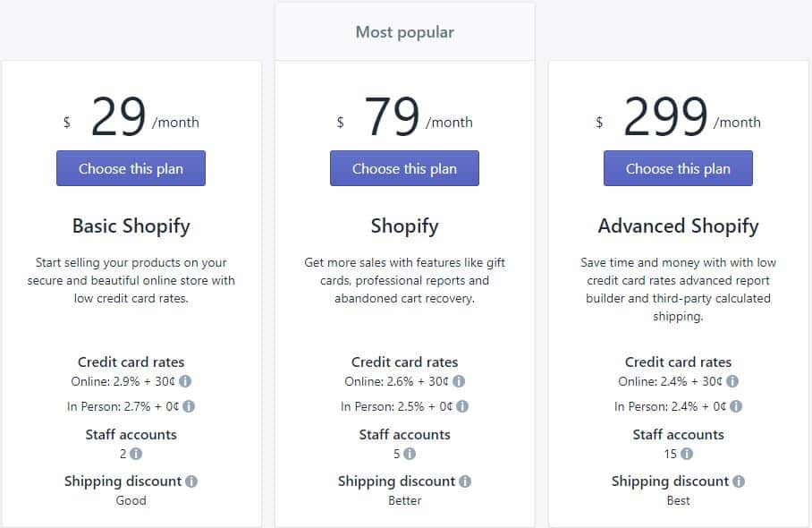Click the Shopify plan heading
The height and width of the screenshot is (528, 812).
(404, 226)
